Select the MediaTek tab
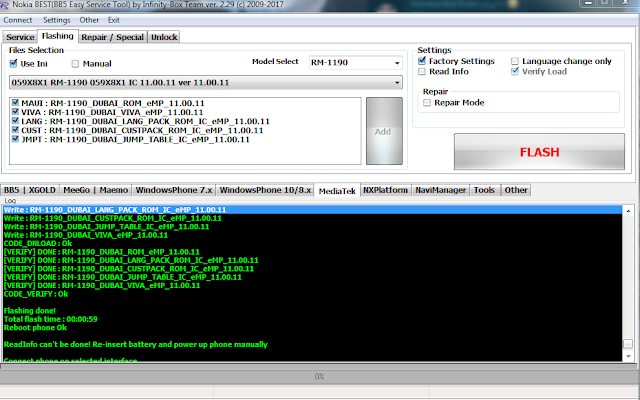 (x=337, y=191)
